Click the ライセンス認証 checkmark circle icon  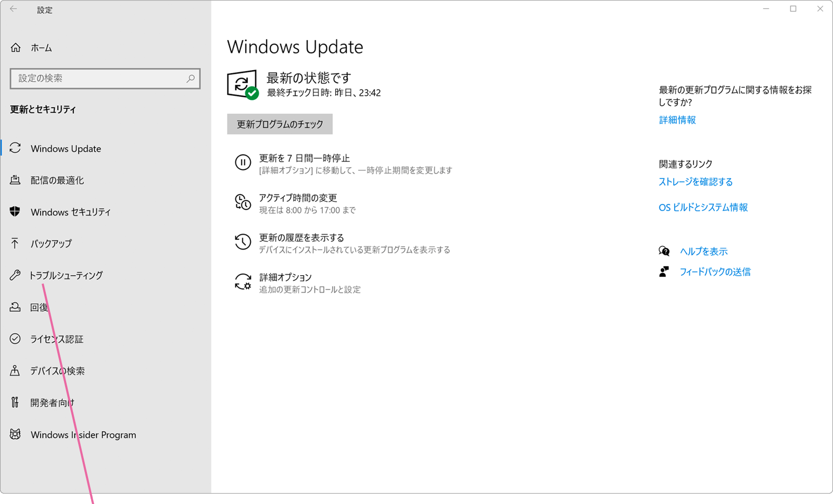click(x=15, y=339)
